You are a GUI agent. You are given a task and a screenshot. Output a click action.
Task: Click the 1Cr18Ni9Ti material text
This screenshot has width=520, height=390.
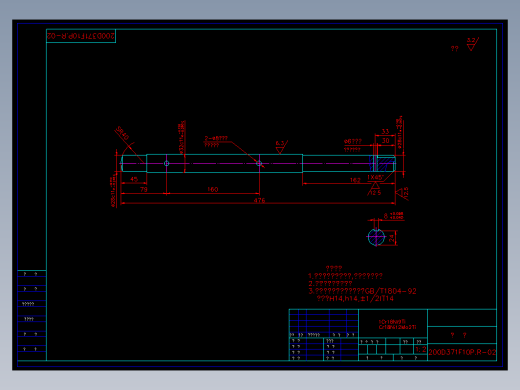point(392,322)
